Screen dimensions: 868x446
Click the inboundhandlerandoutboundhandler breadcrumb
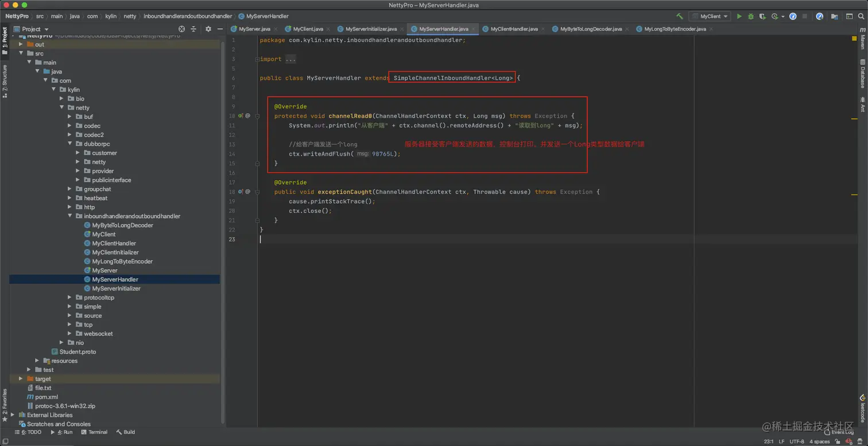click(x=188, y=16)
